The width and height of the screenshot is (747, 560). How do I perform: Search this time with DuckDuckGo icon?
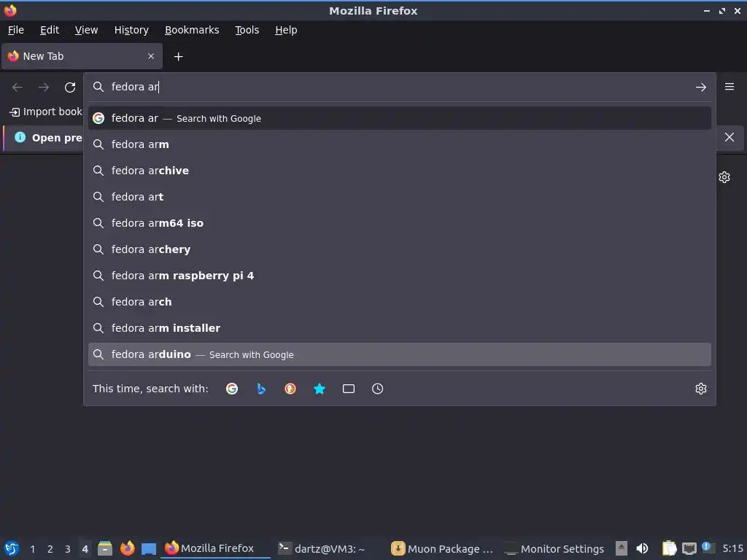coord(290,389)
